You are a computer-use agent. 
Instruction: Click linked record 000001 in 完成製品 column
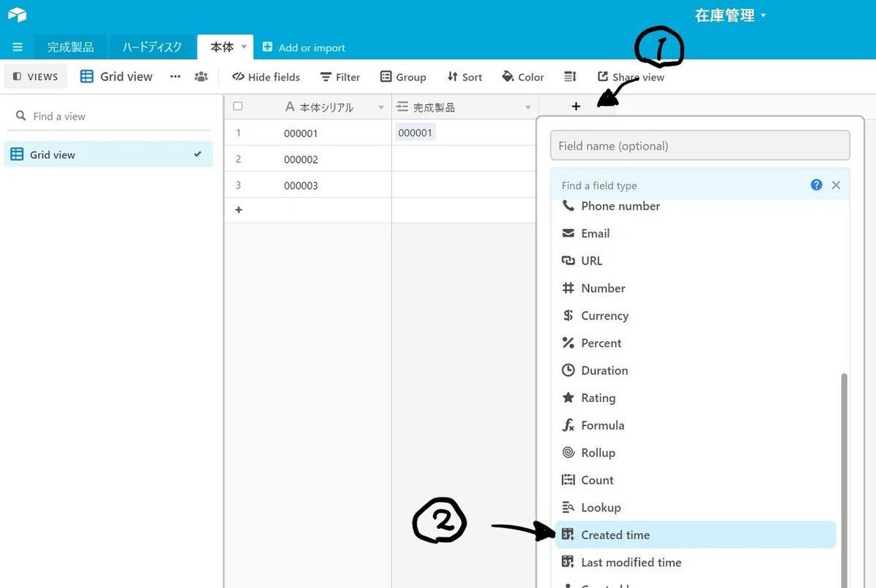415,133
